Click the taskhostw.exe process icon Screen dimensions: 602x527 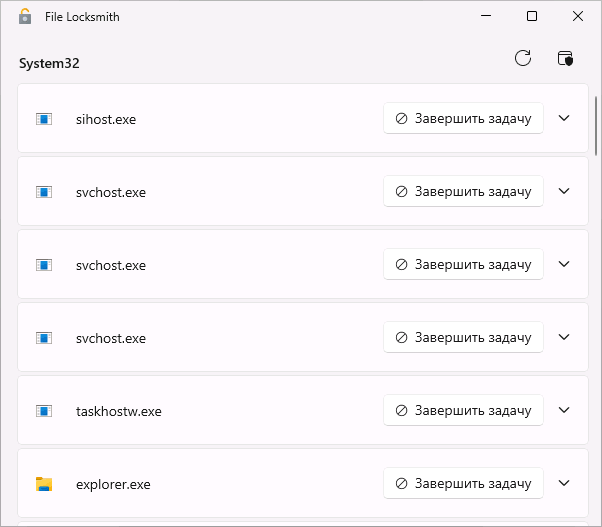click(44, 411)
